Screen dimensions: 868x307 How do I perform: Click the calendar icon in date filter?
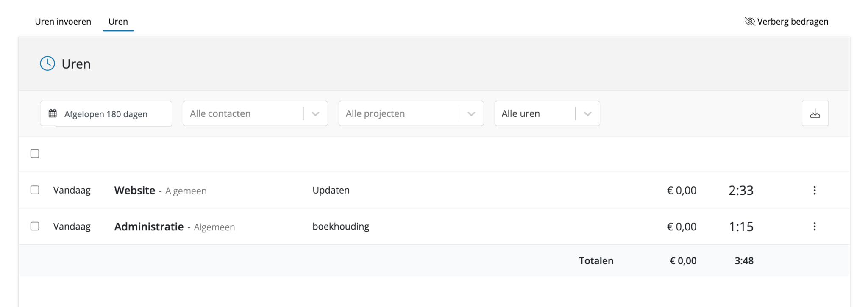click(53, 113)
